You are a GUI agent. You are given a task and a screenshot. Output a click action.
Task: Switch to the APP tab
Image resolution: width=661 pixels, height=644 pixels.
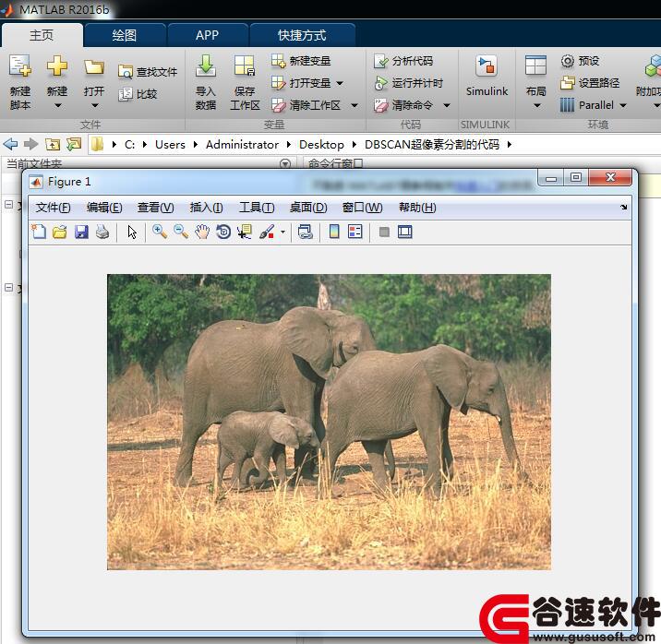[x=207, y=35]
